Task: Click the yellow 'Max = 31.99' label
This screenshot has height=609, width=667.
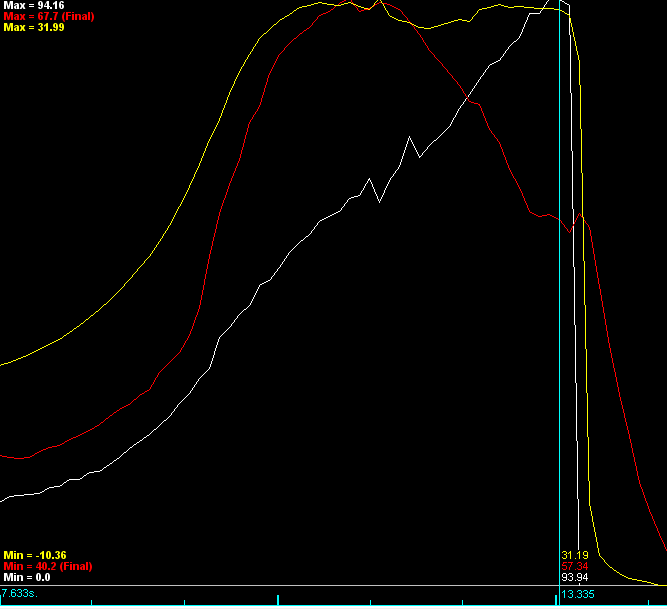Action: click(x=34, y=28)
